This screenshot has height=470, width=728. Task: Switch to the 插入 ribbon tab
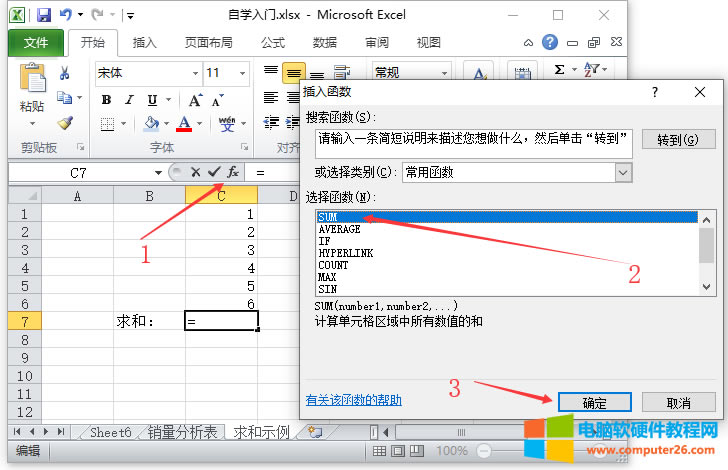tap(144, 43)
